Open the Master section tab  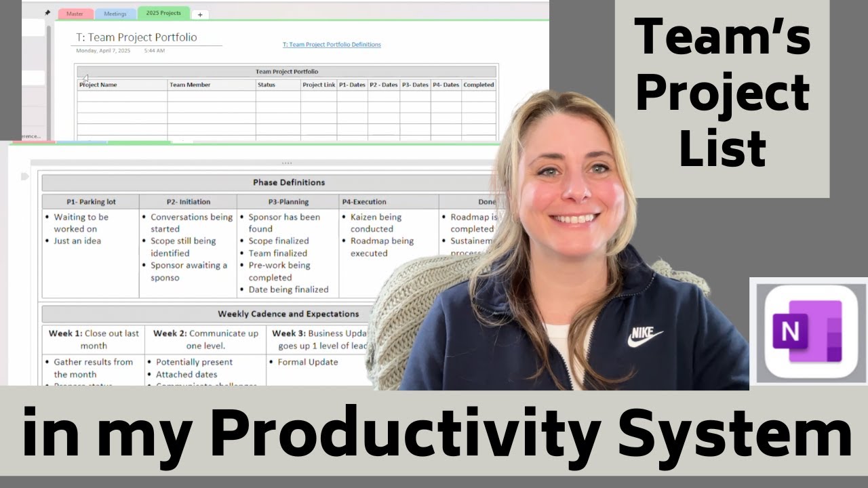pos(75,14)
